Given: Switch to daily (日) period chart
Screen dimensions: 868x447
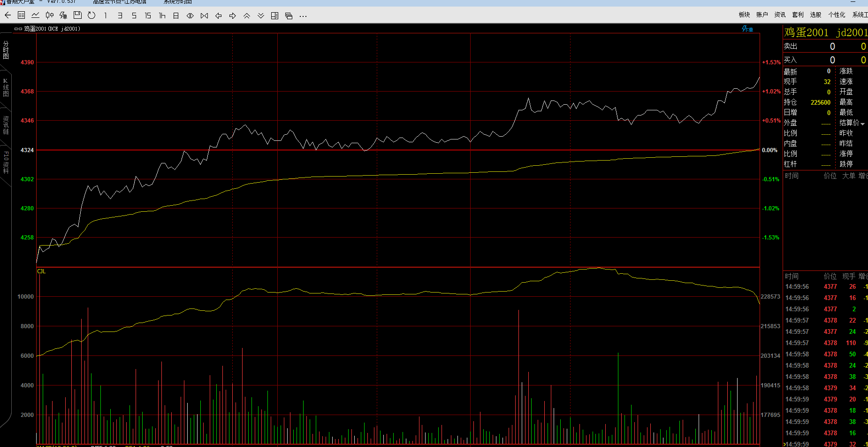Looking at the screenshot, I should coord(176,15).
